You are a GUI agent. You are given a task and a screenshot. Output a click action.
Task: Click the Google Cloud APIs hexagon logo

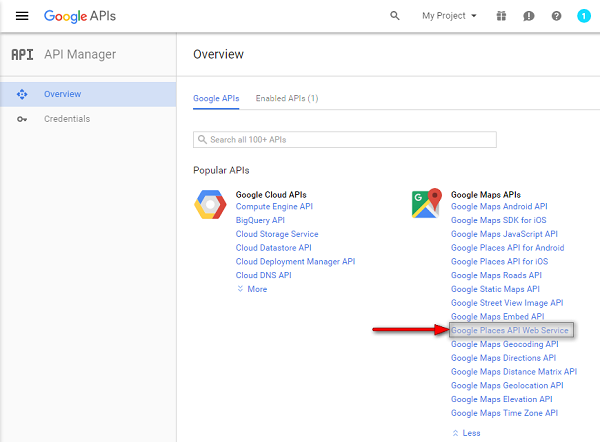210,204
